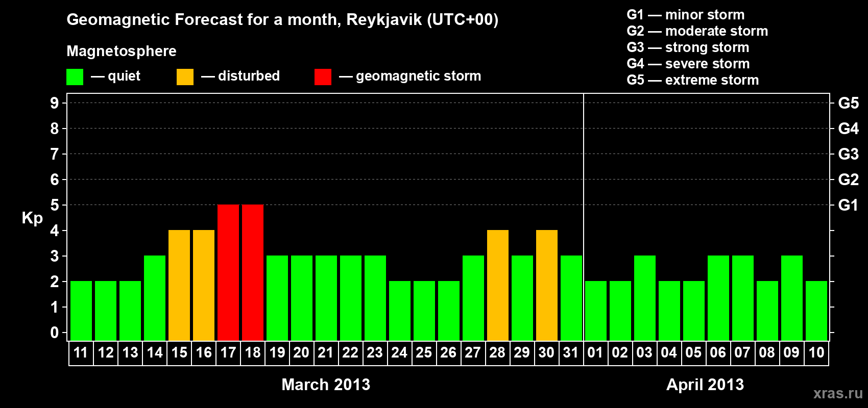Select the green bar for April 03
The width and height of the screenshot is (868, 408).
point(645,298)
